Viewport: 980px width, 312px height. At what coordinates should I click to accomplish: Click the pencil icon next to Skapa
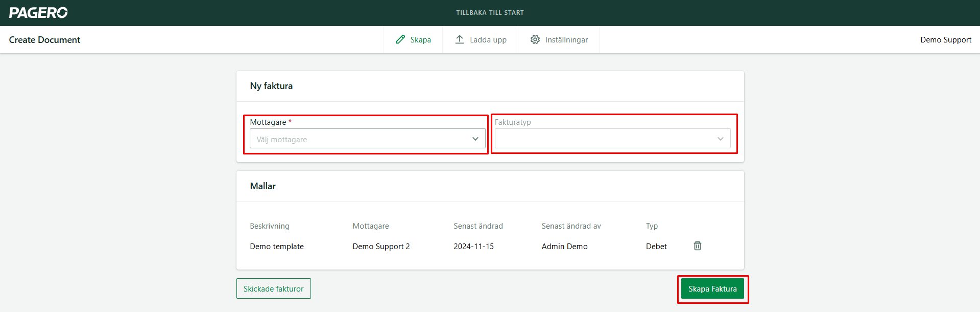[x=400, y=39]
